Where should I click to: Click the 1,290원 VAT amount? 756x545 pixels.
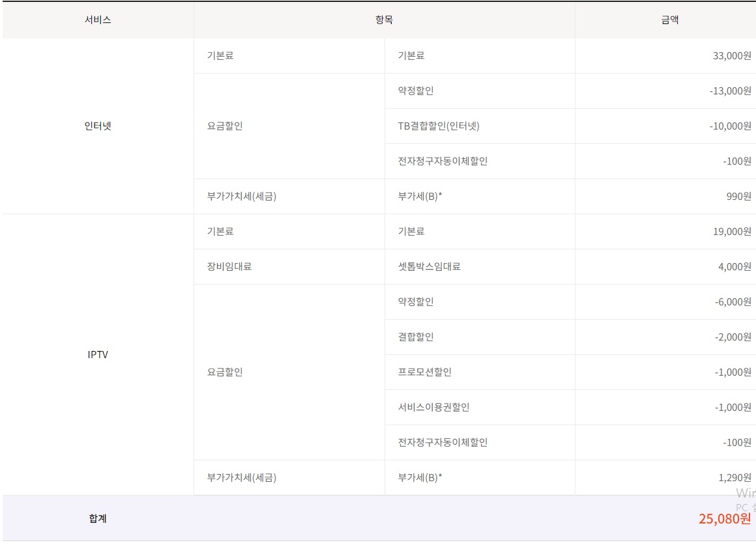734,478
